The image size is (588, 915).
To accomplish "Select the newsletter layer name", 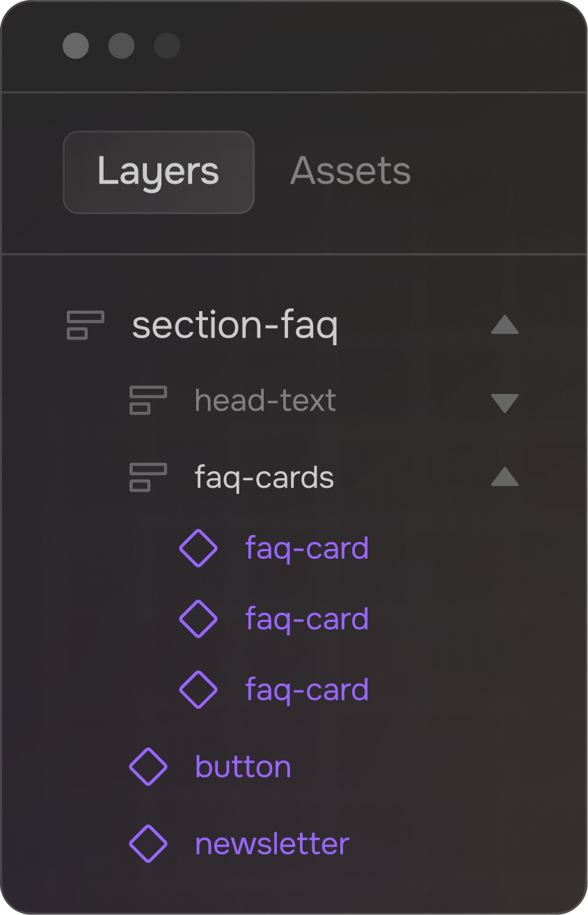I will click(x=272, y=844).
